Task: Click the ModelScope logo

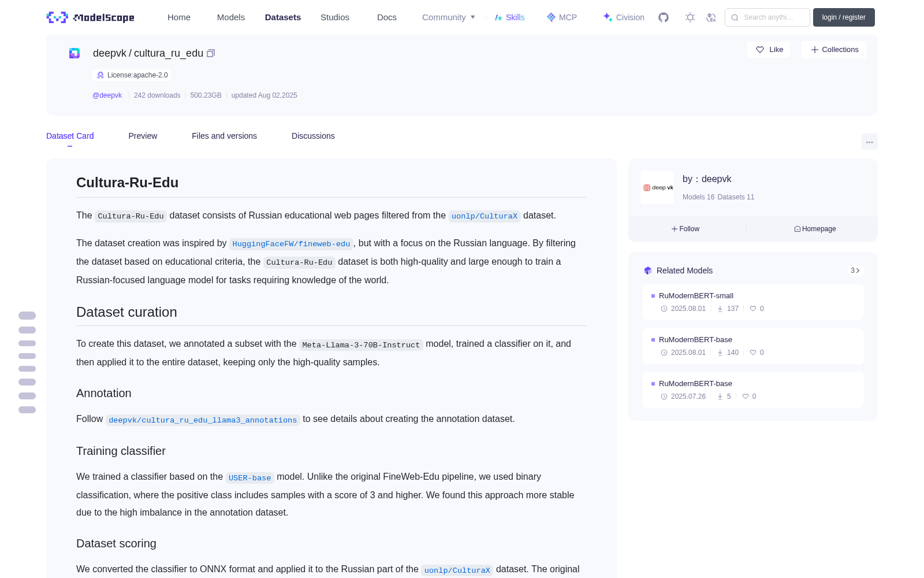Action: tap(91, 17)
